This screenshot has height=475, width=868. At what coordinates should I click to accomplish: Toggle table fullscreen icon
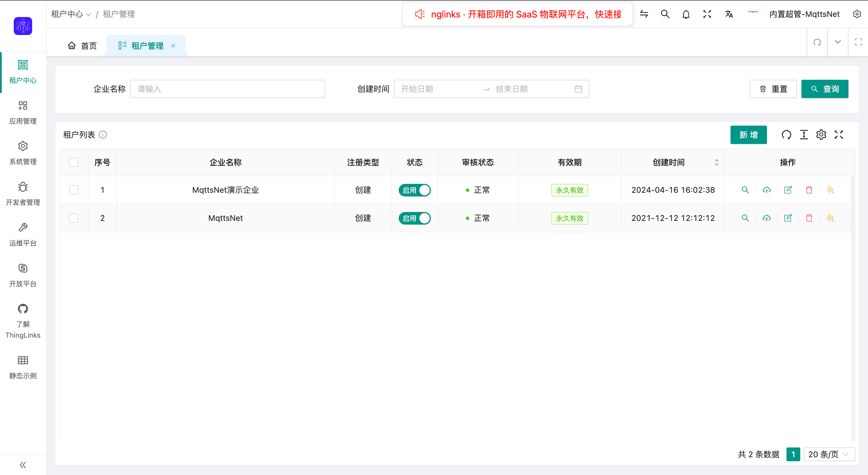coord(839,135)
